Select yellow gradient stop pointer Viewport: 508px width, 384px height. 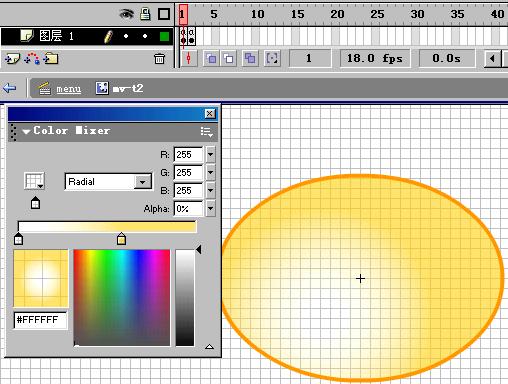tap(121, 239)
